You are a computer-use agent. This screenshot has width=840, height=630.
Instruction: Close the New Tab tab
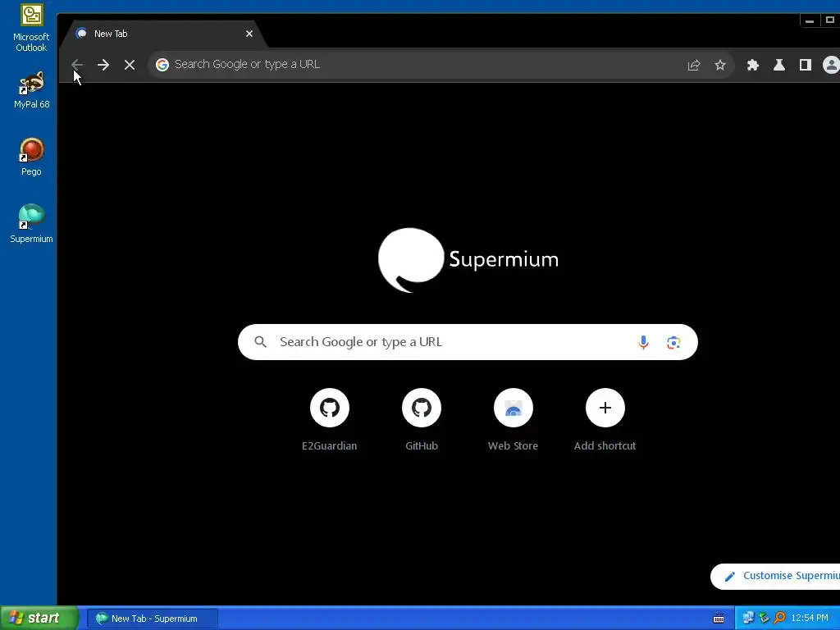249,34
